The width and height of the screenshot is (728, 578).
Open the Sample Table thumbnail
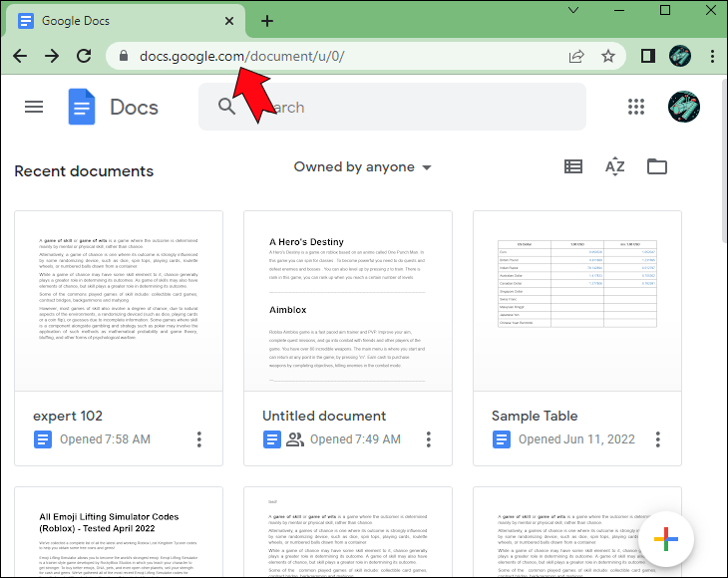577,301
